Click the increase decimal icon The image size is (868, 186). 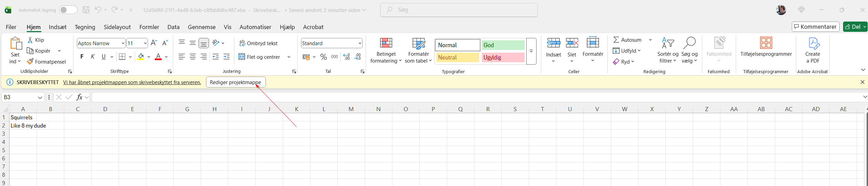pyautogui.click(x=347, y=57)
